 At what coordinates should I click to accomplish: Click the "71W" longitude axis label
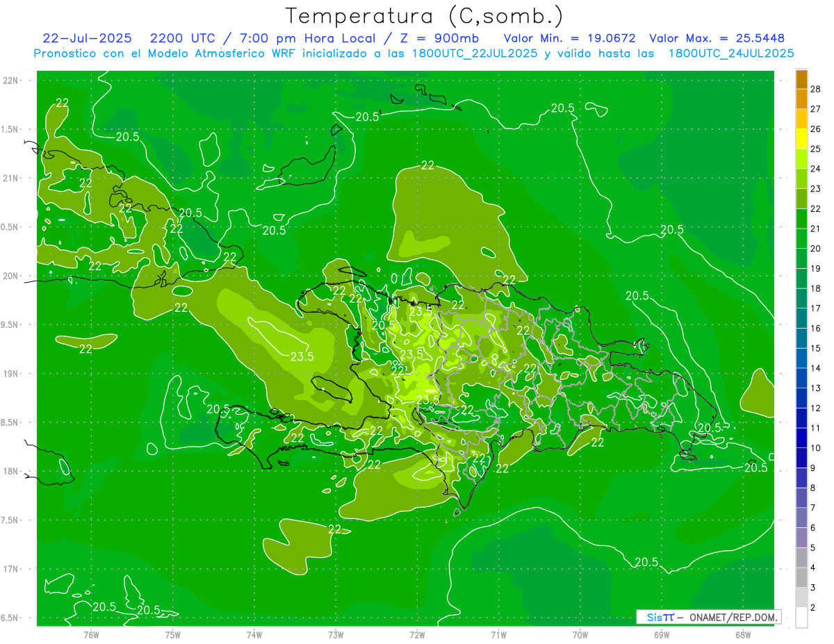point(498,634)
